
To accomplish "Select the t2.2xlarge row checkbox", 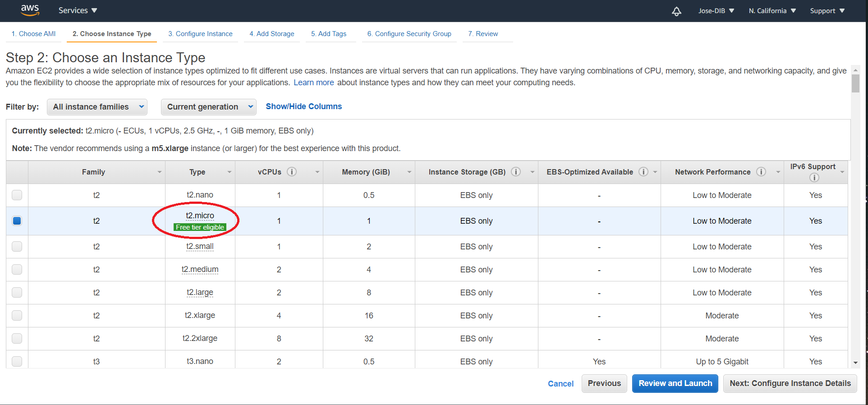I will coord(17,339).
